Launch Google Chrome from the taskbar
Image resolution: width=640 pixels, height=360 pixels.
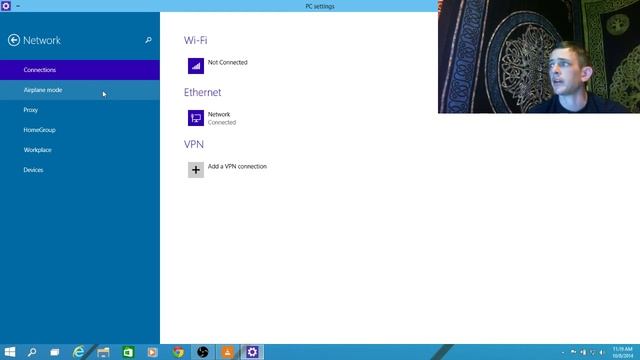coord(178,352)
